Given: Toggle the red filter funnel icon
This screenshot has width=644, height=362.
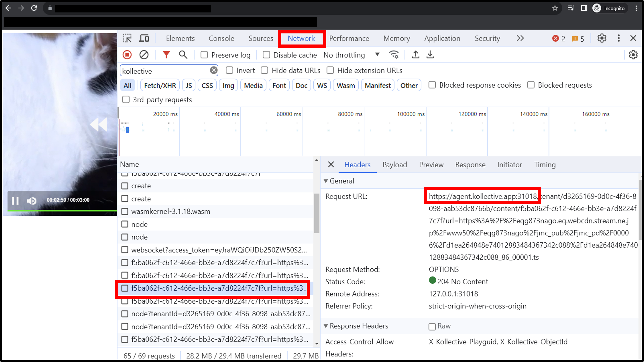Looking at the screenshot, I should [x=166, y=55].
